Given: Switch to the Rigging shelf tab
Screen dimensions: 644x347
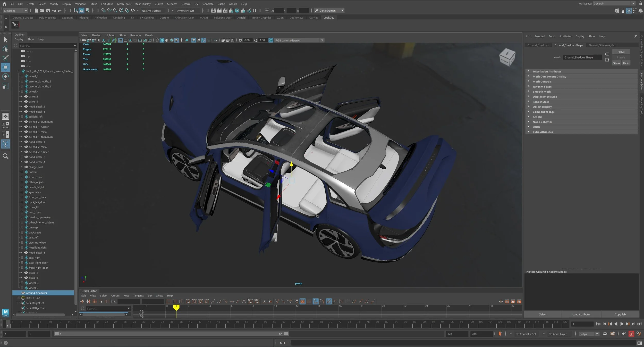Looking at the screenshot, I should click(x=84, y=18).
